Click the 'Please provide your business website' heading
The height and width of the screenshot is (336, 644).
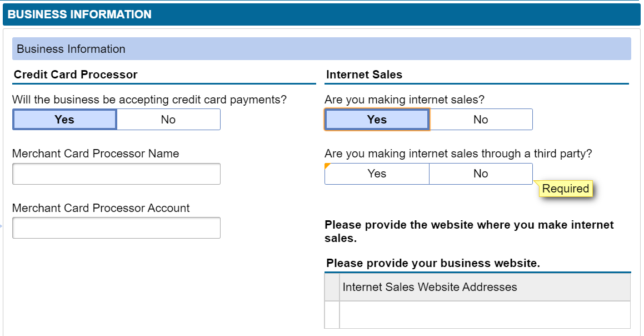pyautogui.click(x=433, y=263)
